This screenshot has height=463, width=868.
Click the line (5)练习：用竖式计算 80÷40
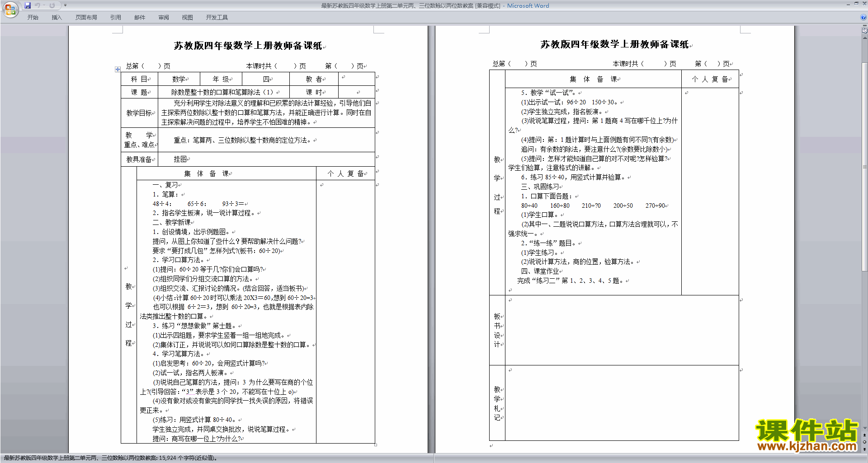click(195, 420)
